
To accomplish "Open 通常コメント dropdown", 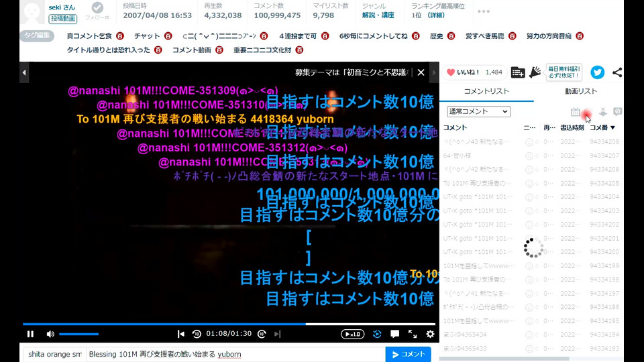I will point(478,111).
